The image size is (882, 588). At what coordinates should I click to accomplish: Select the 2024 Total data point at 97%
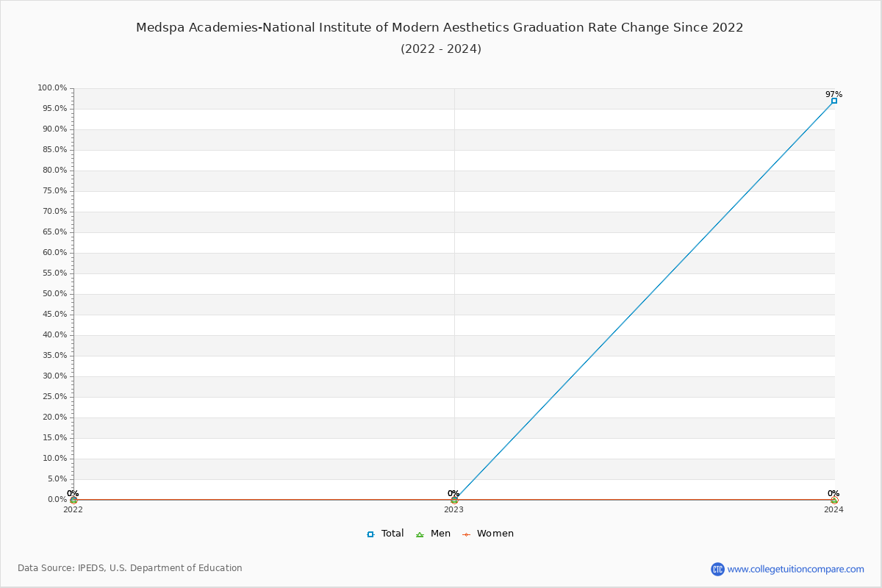[x=834, y=101]
